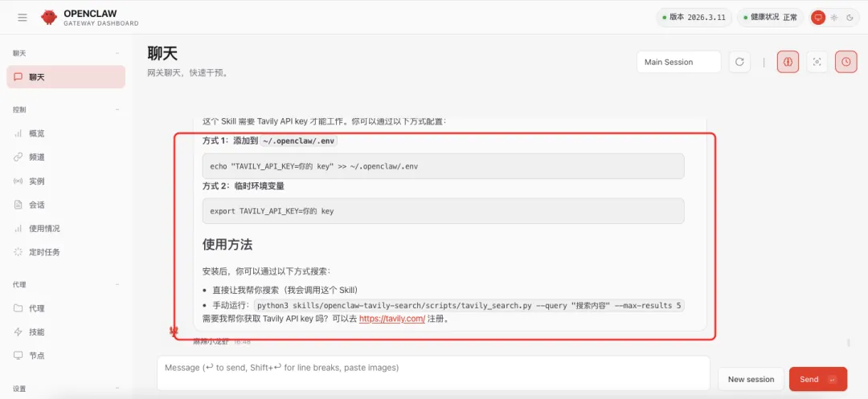Open the hamburger menu in top bar

click(23, 18)
